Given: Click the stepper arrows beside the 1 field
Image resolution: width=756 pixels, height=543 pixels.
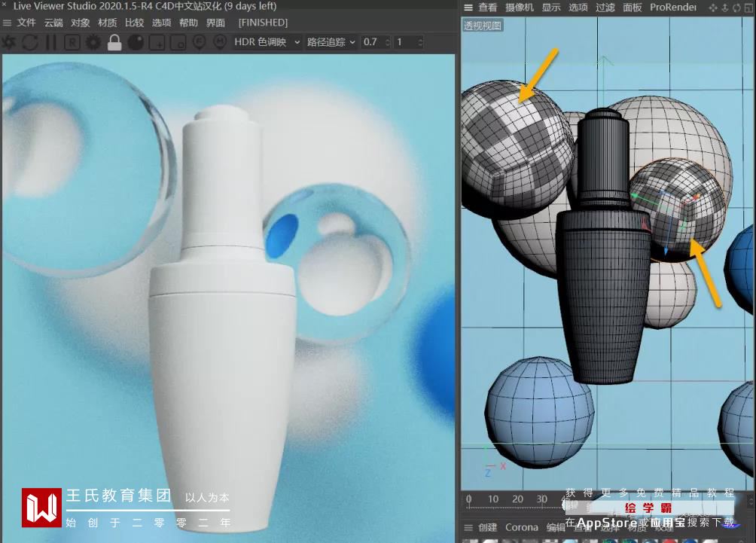Looking at the screenshot, I should (x=420, y=42).
